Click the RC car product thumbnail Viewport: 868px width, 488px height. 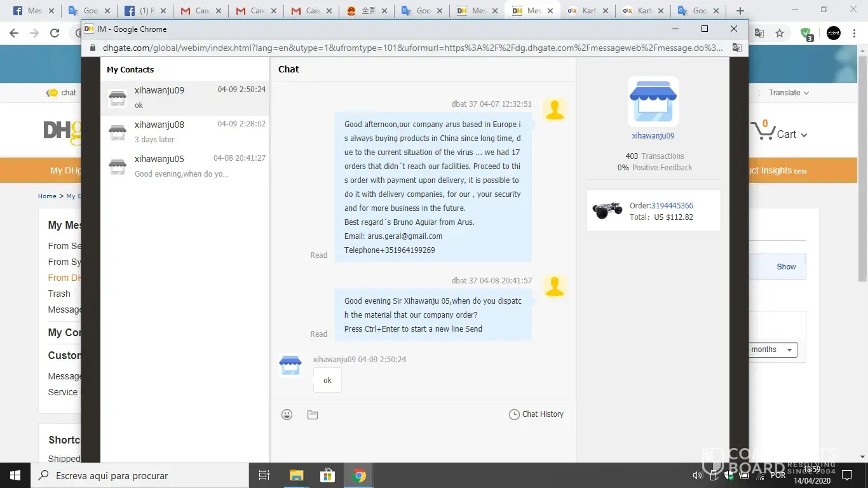pos(607,210)
